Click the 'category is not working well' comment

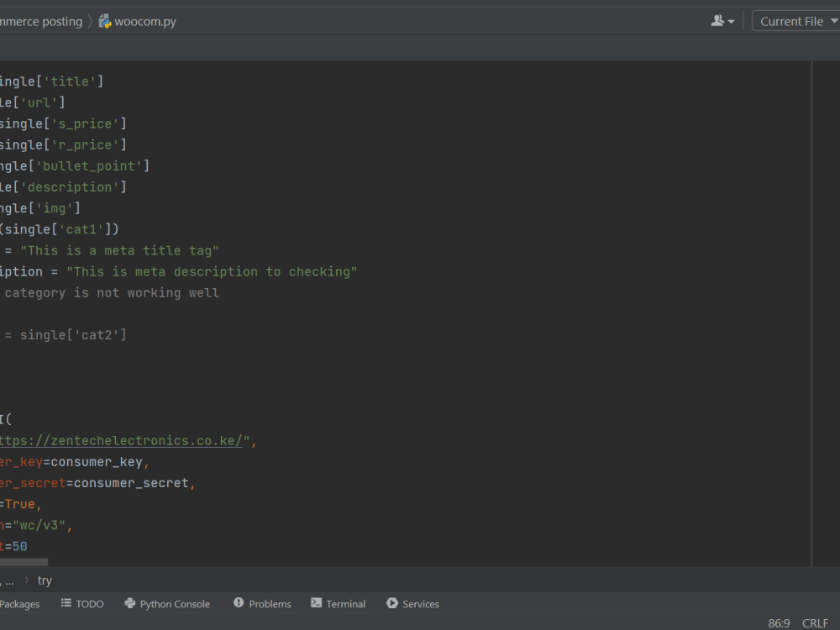[112, 292]
